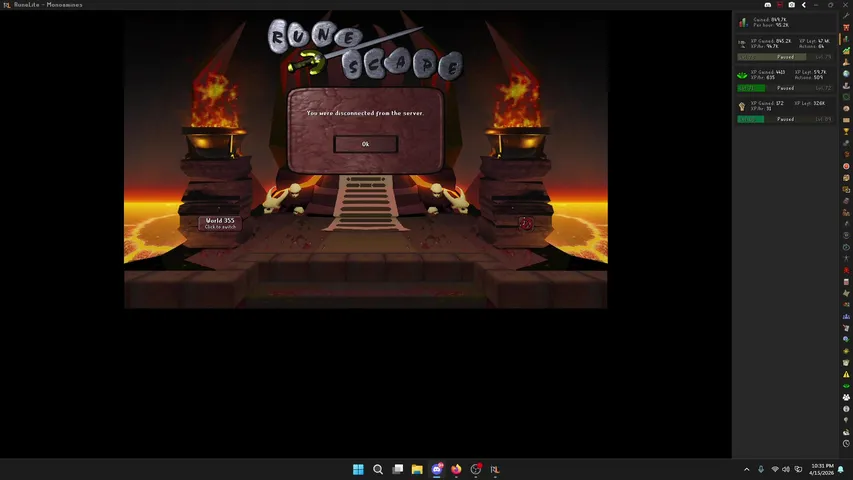Open the red spider sidebar icon
The height and width of the screenshot is (480, 853).
coord(846,270)
